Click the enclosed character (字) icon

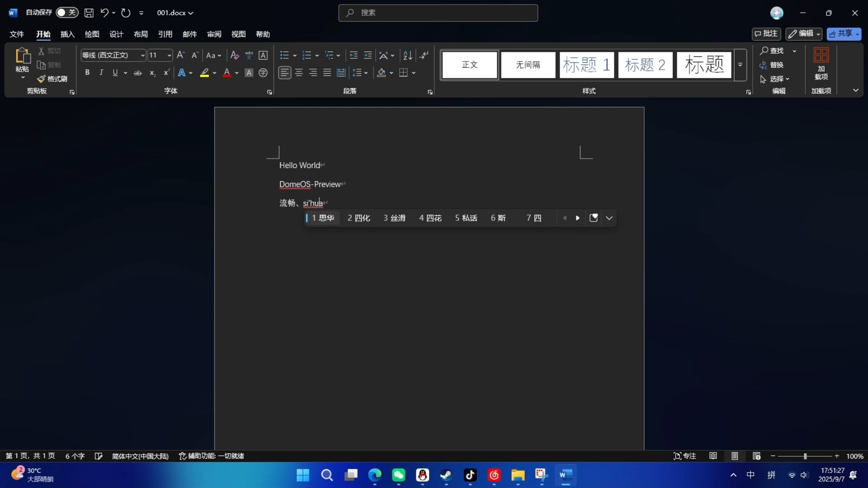tap(263, 73)
